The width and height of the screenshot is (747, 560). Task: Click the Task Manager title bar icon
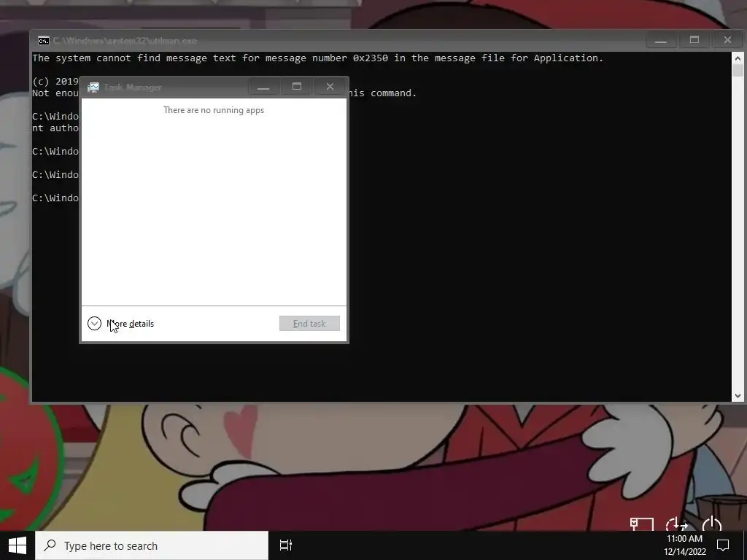click(x=93, y=87)
